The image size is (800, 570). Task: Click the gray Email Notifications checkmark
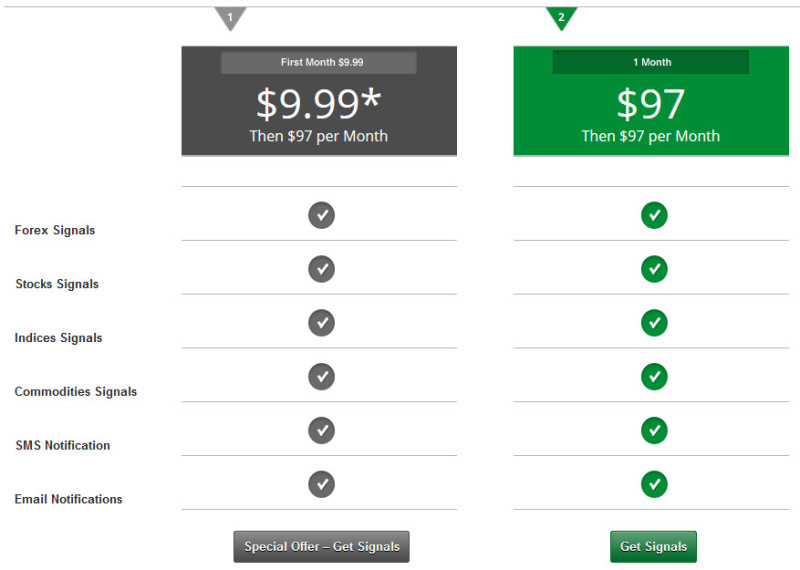pyautogui.click(x=321, y=484)
